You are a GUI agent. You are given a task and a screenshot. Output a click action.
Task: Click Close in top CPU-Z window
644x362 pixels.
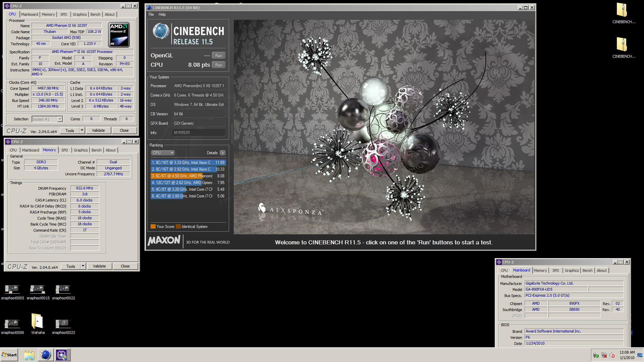124,131
